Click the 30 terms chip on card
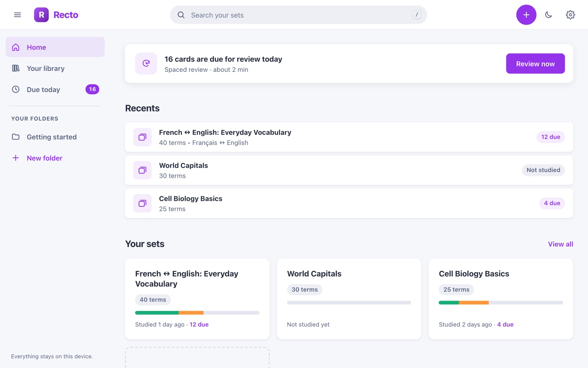This screenshot has height=368, width=588. (305, 290)
